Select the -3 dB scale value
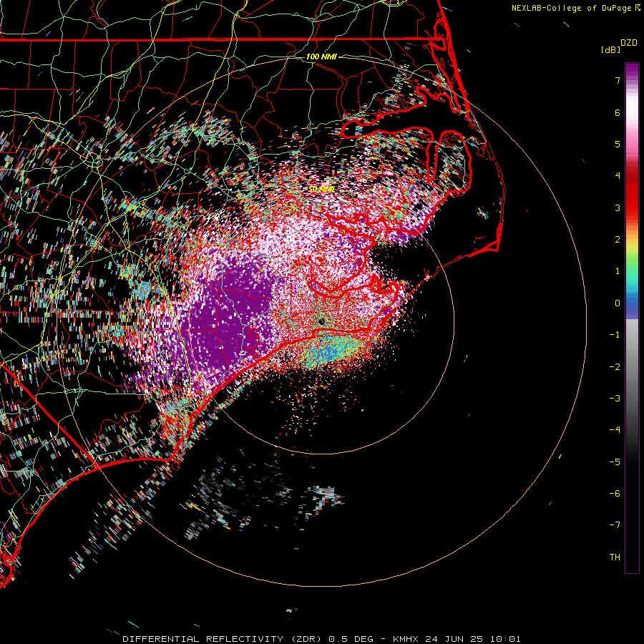644x644 pixels. [615, 399]
